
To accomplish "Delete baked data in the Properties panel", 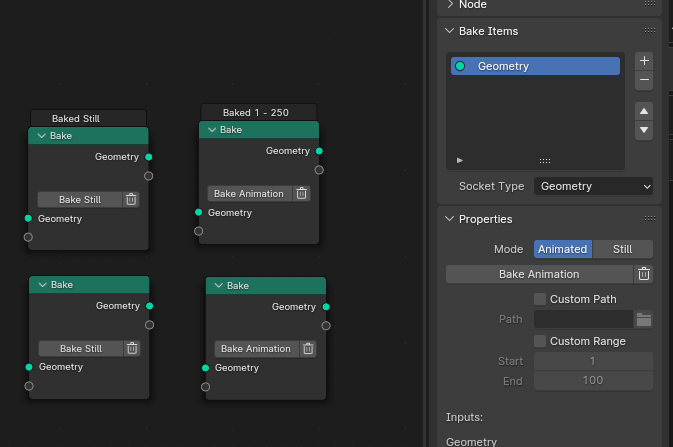I will 644,274.
